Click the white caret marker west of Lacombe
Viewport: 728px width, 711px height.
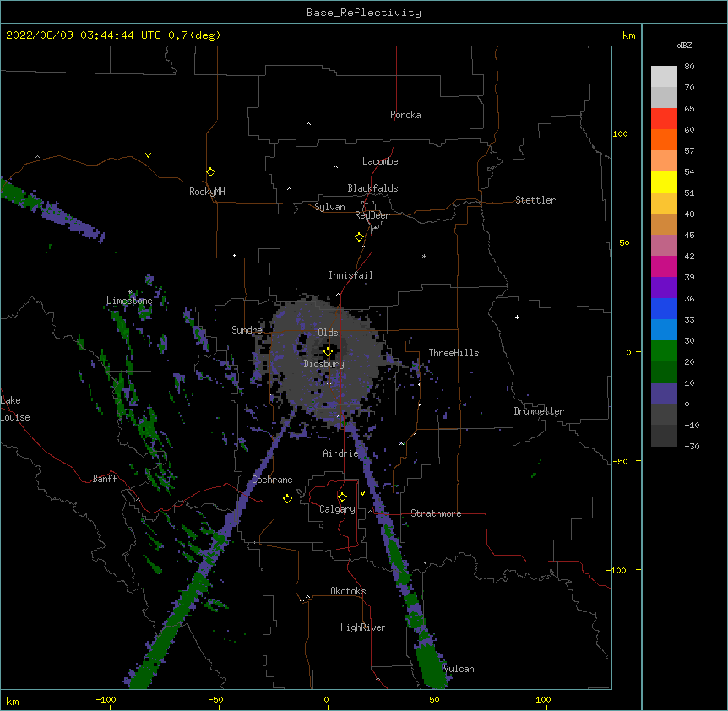click(x=335, y=166)
